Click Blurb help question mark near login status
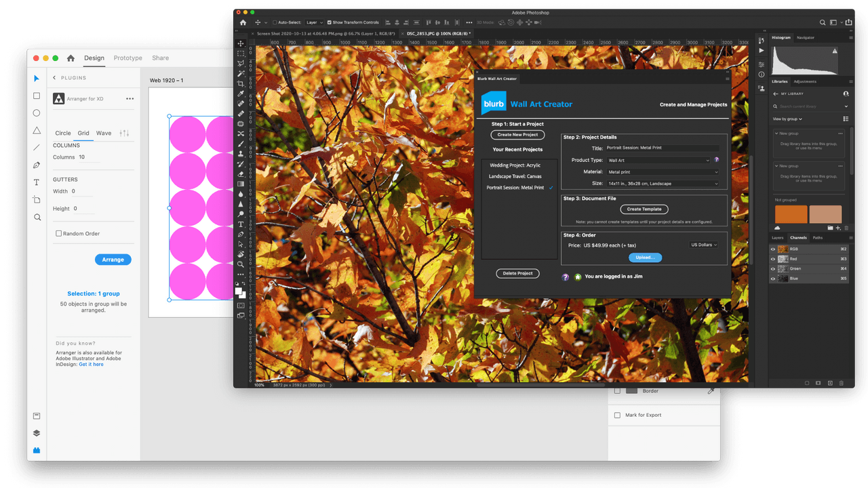The height and width of the screenshot is (488, 868). click(x=566, y=277)
